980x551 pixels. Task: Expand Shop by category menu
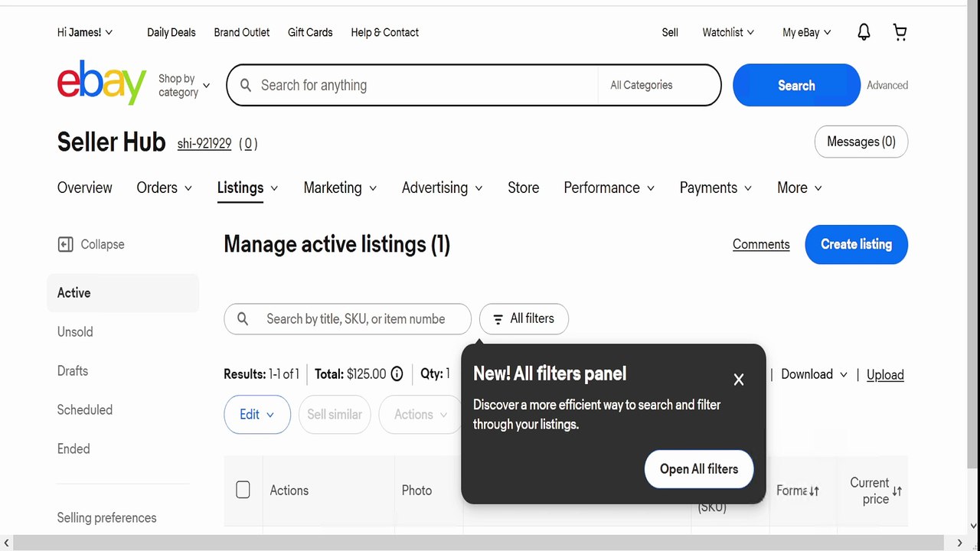click(x=184, y=85)
